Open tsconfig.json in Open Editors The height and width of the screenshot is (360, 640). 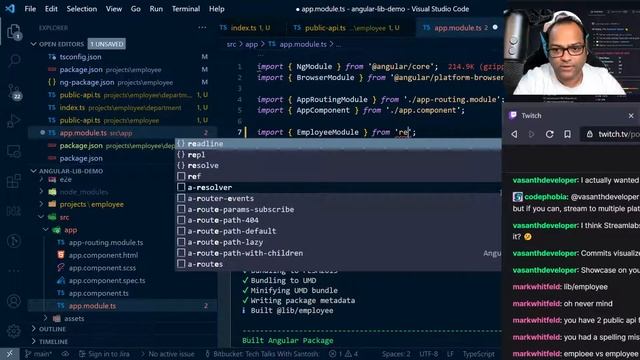[x=80, y=57]
